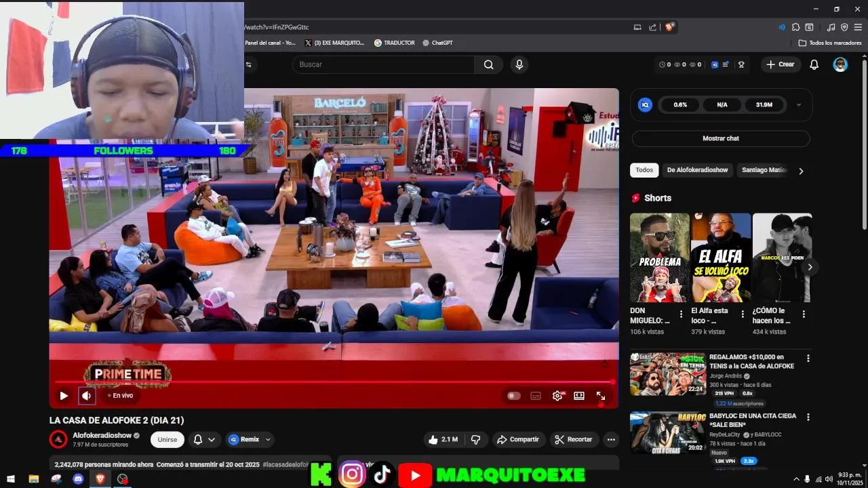Click the blue IQ icon in top bar

(715, 64)
